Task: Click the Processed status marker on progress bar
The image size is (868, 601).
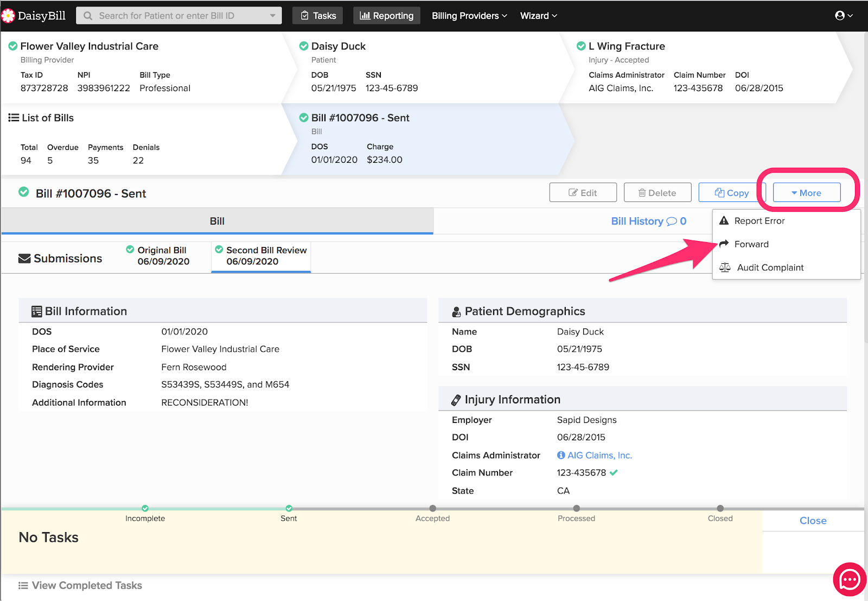Action: (576, 509)
